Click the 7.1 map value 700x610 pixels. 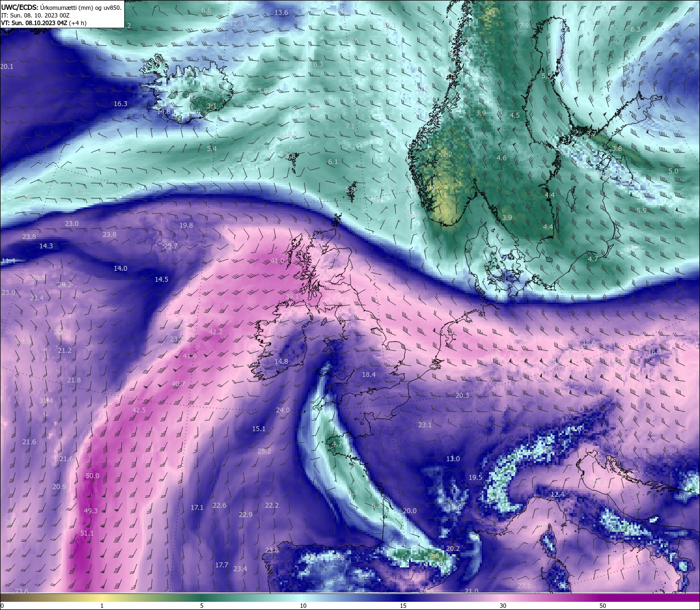coord(350,126)
